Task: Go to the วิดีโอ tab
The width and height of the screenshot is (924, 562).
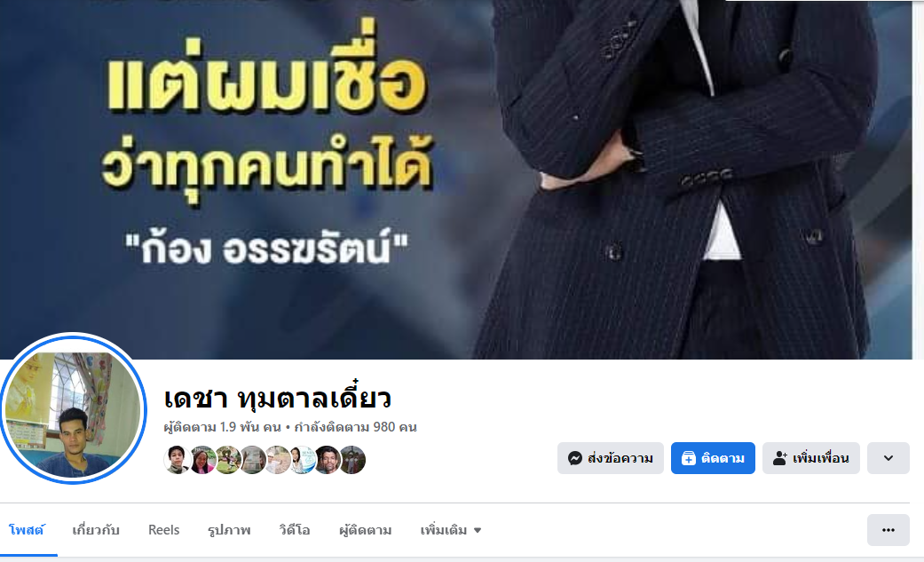Action: point(295,530)
